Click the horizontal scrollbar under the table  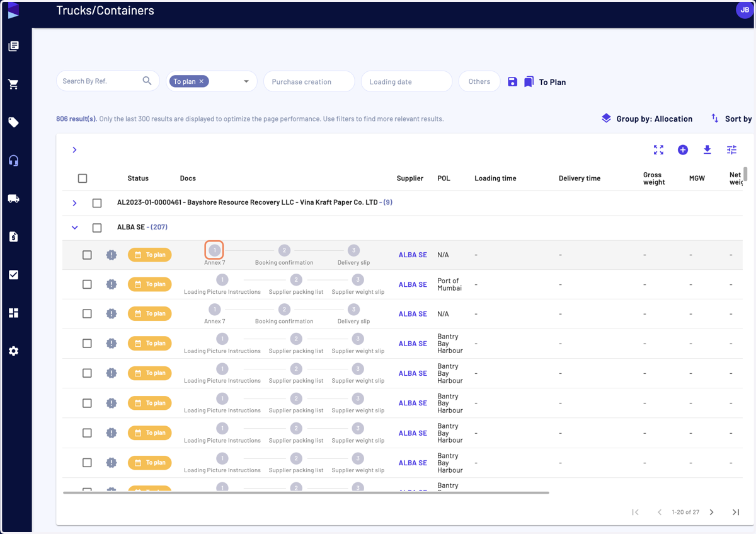click(306, 492)
